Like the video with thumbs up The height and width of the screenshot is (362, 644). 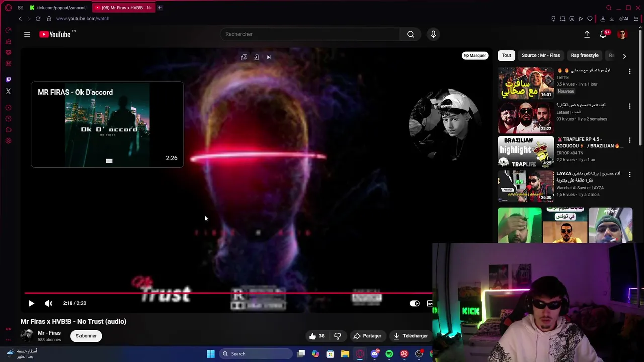point(317,336)
